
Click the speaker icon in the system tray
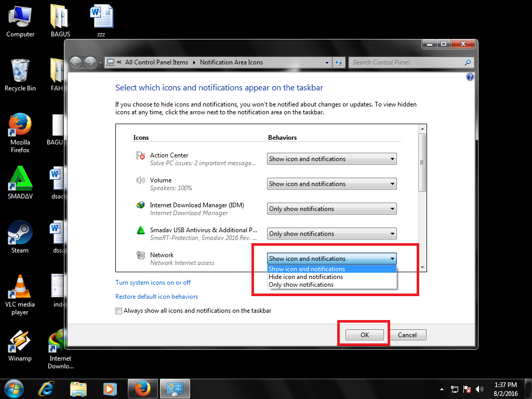479,389
